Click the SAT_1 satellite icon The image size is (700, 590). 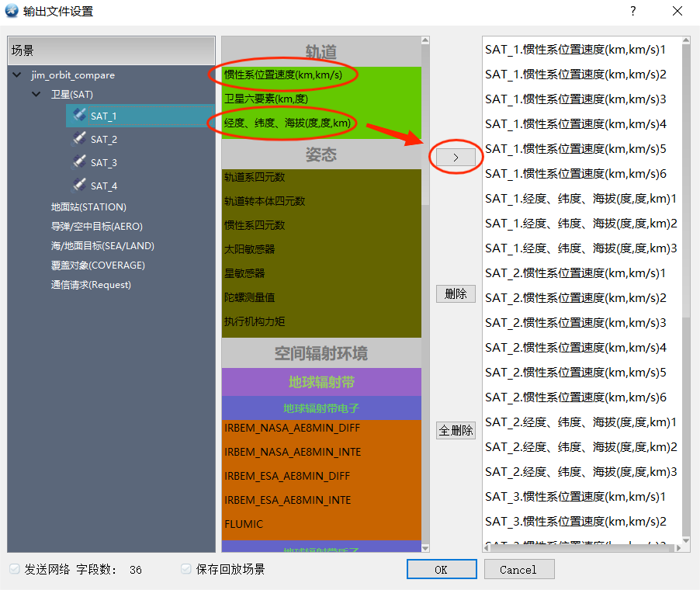click(x=79, y=115)
